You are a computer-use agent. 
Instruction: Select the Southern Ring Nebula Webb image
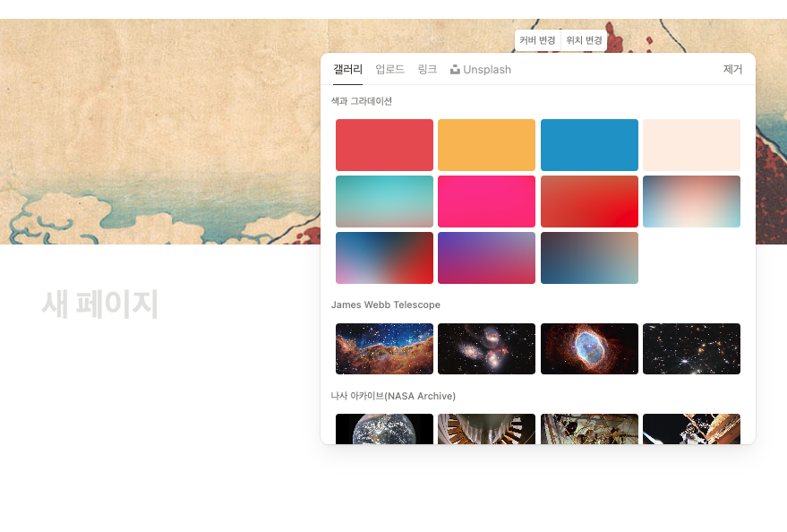(x=589, y=348)
